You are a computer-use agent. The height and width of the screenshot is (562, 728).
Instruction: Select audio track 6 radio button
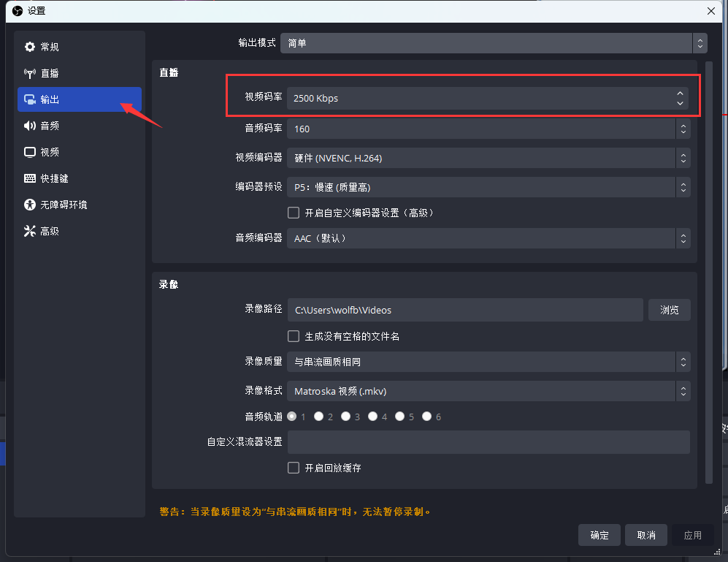click(426, 417)
